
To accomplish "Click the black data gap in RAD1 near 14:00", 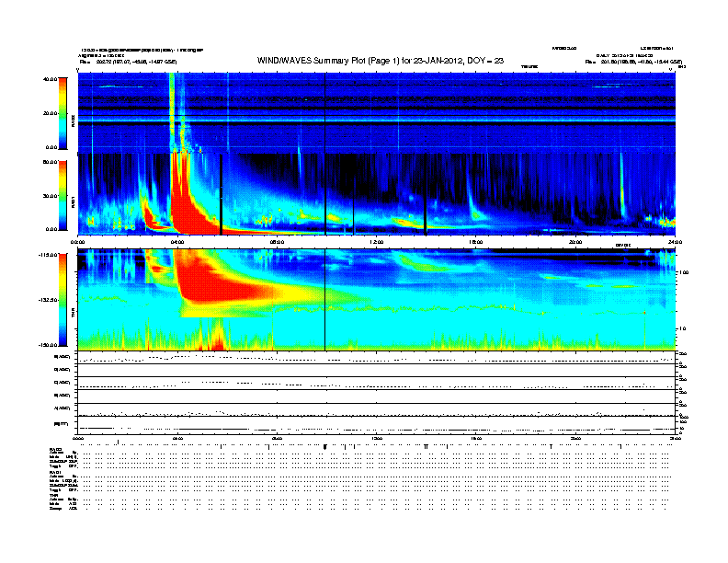I will (x=426, y=194).
